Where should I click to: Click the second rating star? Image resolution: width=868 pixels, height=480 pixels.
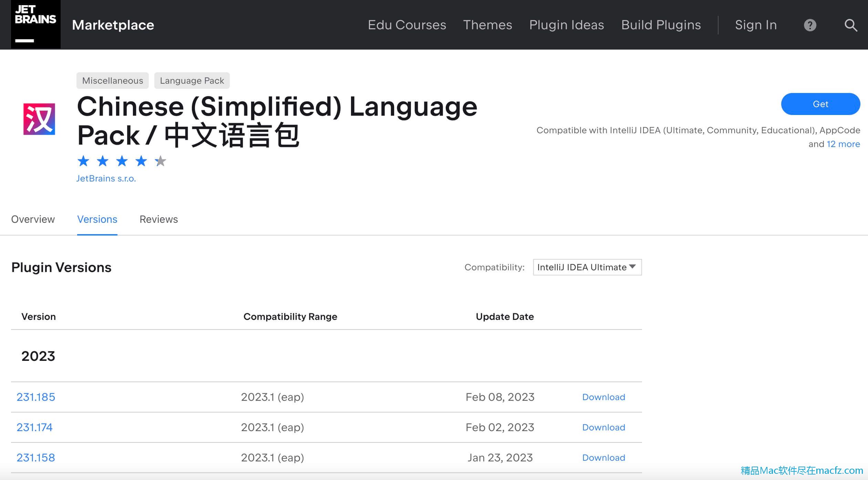click(x=103, y=161)
